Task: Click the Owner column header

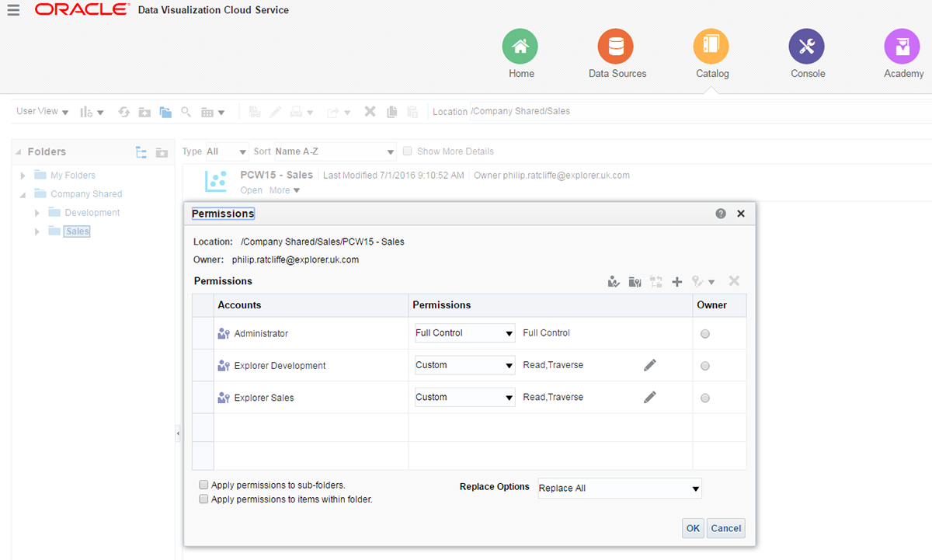Action: click(719, 305)
